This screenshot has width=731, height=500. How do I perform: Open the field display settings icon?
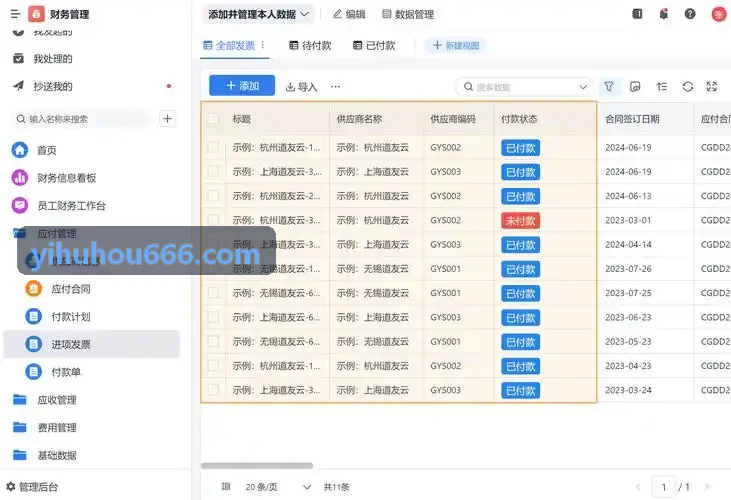coord(635,87)
